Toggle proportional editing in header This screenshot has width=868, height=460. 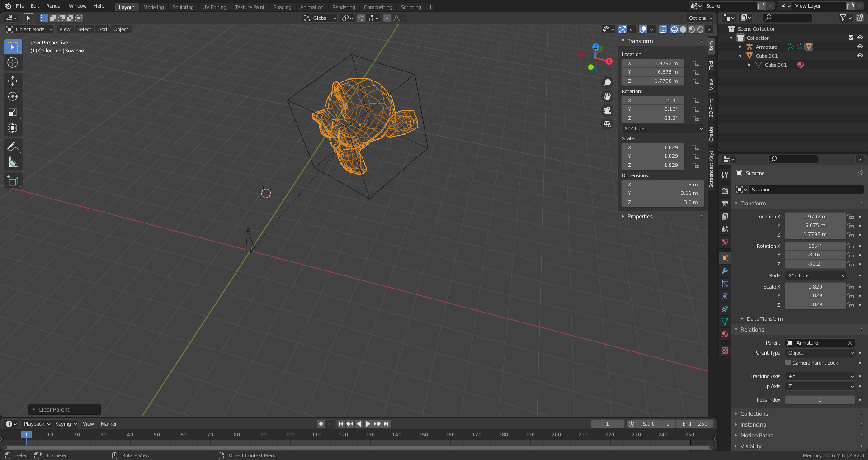click(x=387, y=18)
